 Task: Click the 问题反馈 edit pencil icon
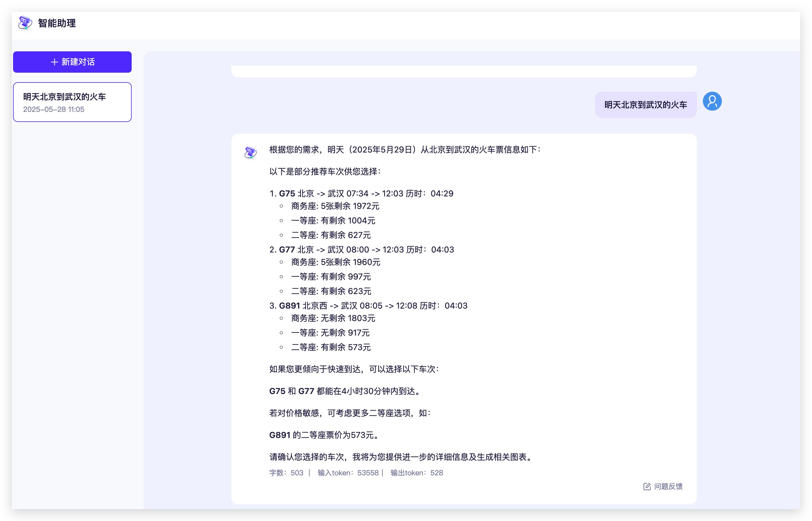(x=647, y=487)
